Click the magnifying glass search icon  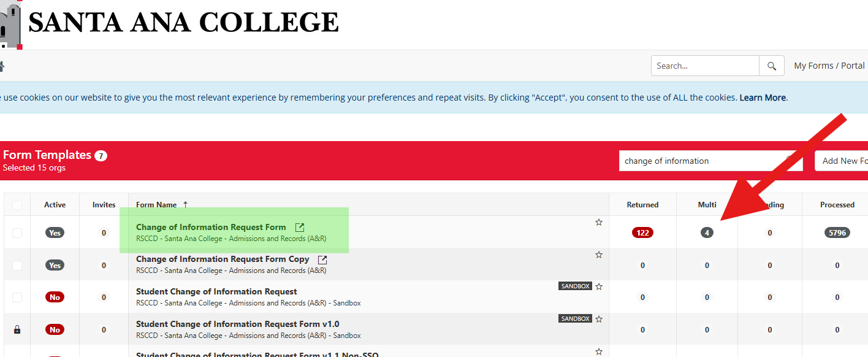point(771,66)
